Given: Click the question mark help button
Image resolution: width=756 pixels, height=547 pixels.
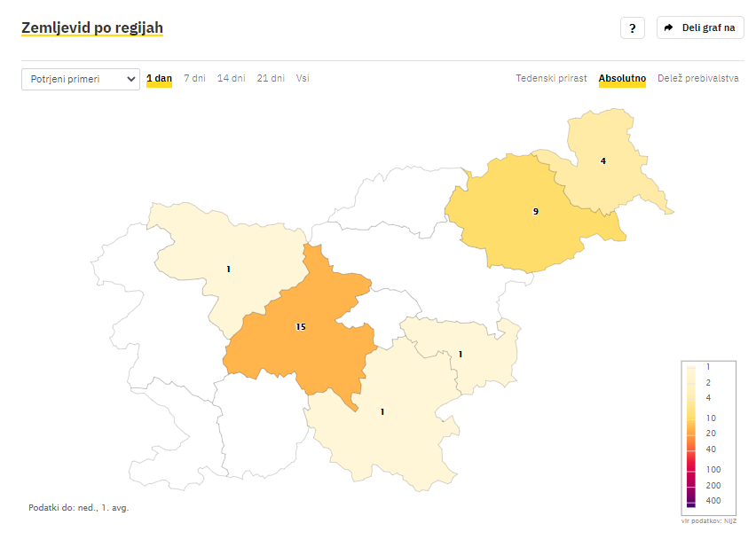Looking at the screenshot, I should coord(632,28).
